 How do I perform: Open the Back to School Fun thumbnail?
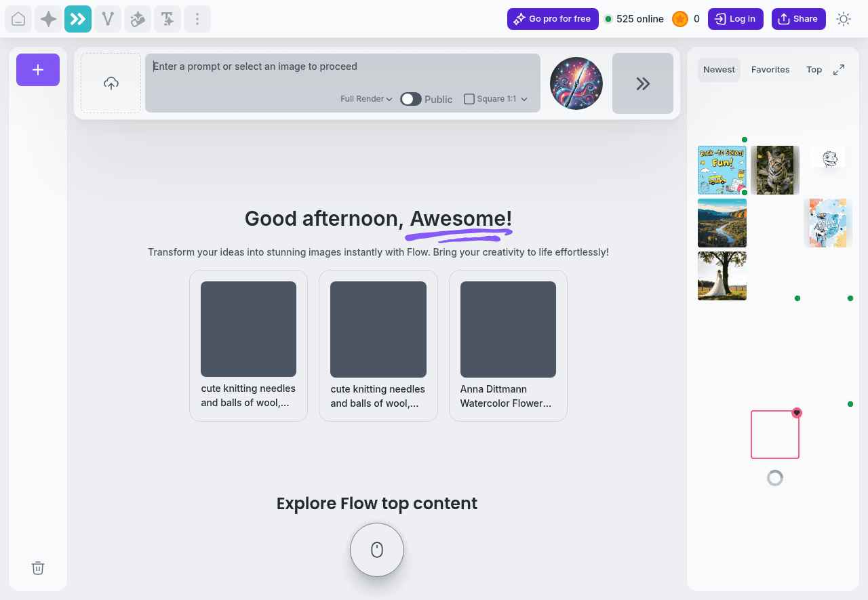point(722,170)
